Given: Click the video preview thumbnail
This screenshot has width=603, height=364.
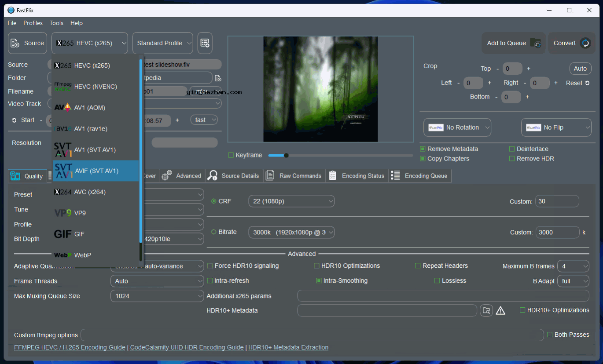Looking at the screenshot, I should click(320, 89).
